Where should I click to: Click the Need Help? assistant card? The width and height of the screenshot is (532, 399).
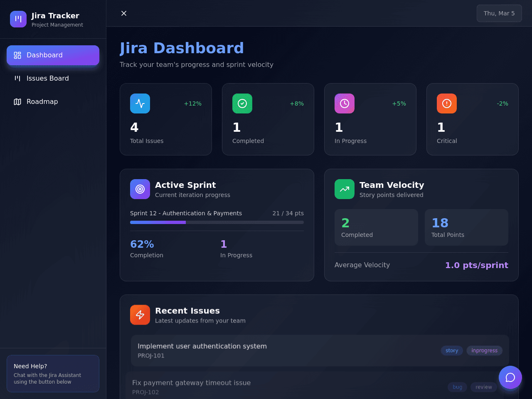tap(53, 374)
